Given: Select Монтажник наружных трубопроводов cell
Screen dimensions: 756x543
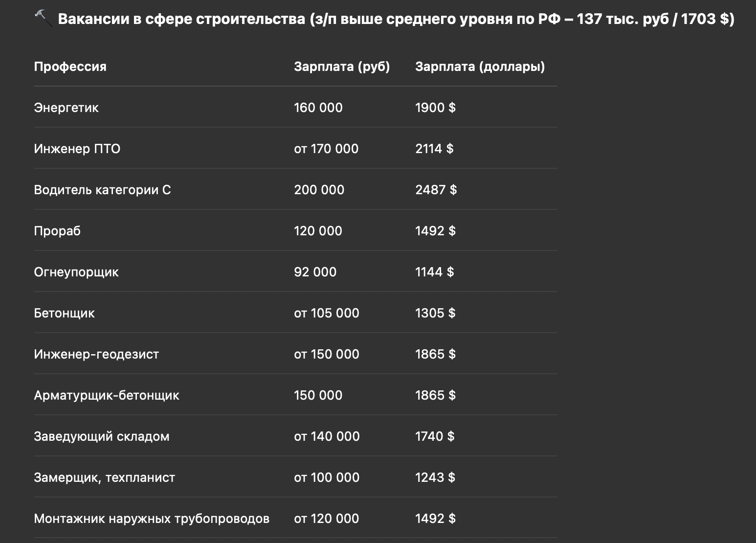Looking at the screenshot, I should click(151, 519).
